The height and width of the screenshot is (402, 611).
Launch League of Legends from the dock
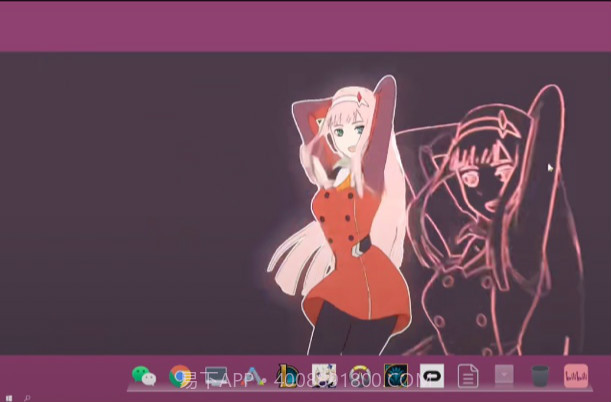(x=288, y=377)
